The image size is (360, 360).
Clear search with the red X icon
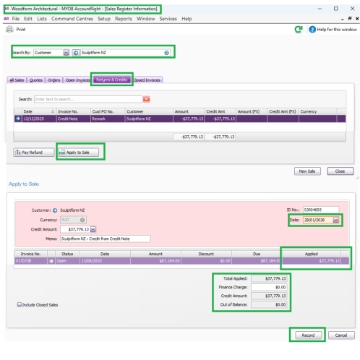pos(146,99)
